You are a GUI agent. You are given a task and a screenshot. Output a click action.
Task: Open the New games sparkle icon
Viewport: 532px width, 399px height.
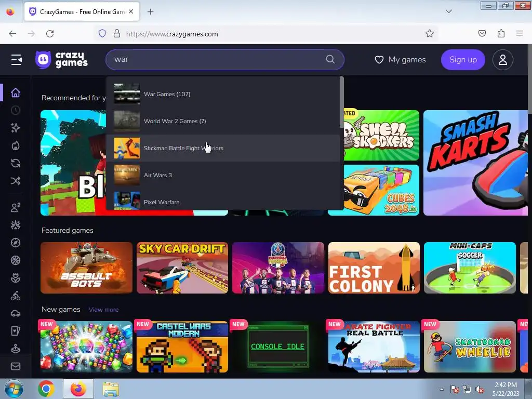click(16, 128)
